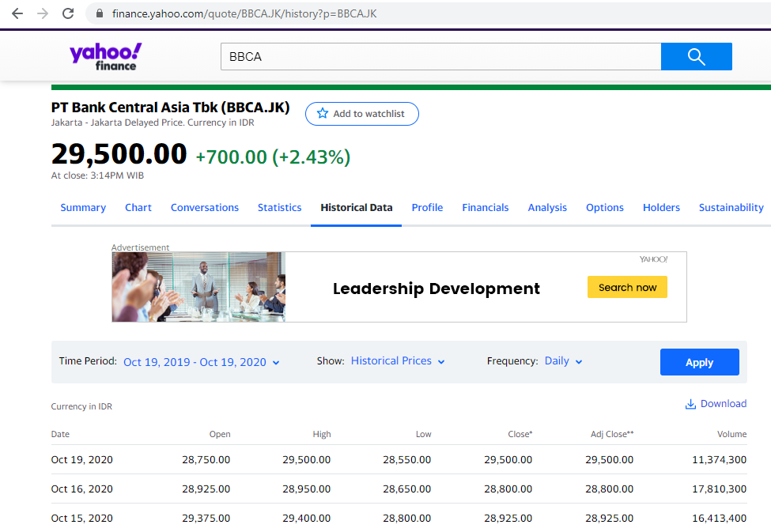This screenshot has height=532, width=771.
Task: Click the chevron next to Daily
Action: tap(579, 362)
